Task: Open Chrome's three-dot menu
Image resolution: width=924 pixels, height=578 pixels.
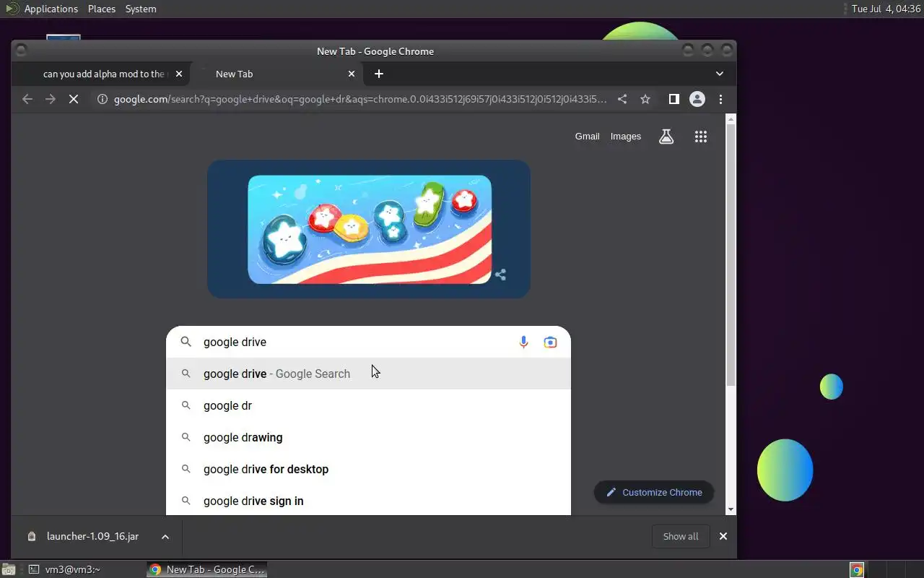Action: 720,100
